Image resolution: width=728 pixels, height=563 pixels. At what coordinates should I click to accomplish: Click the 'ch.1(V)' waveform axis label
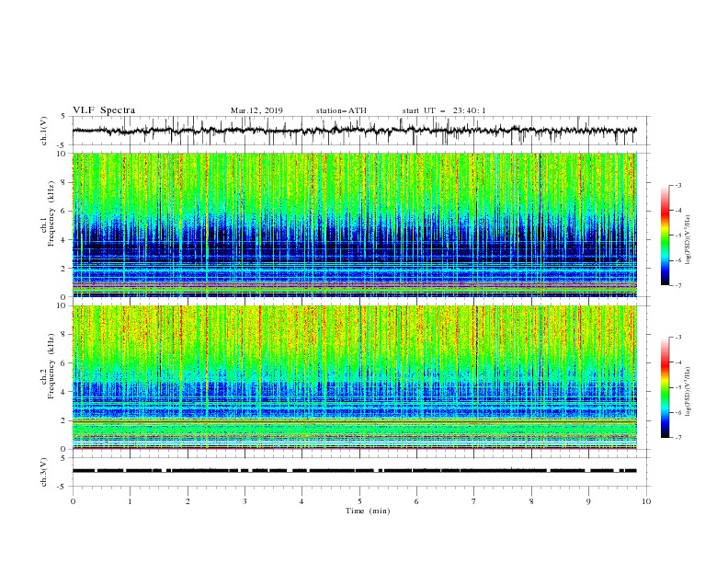[x=44, y=131]
